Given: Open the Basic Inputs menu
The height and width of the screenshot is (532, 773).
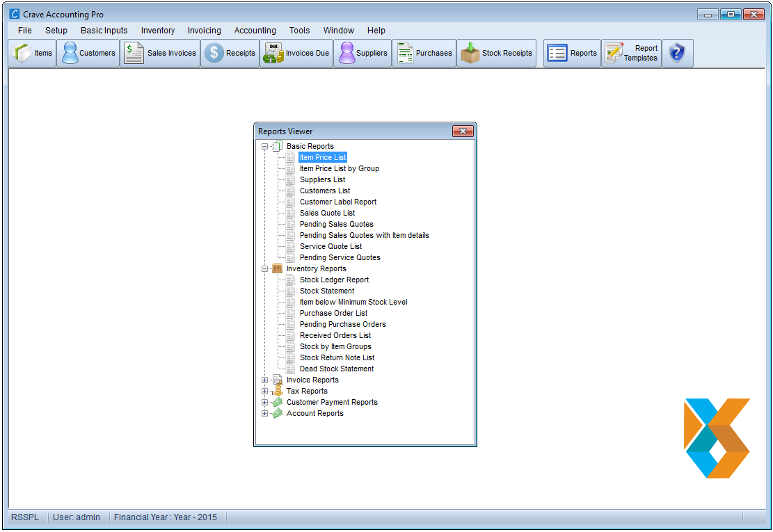Looking at the screenshot, I should (104, 31).
